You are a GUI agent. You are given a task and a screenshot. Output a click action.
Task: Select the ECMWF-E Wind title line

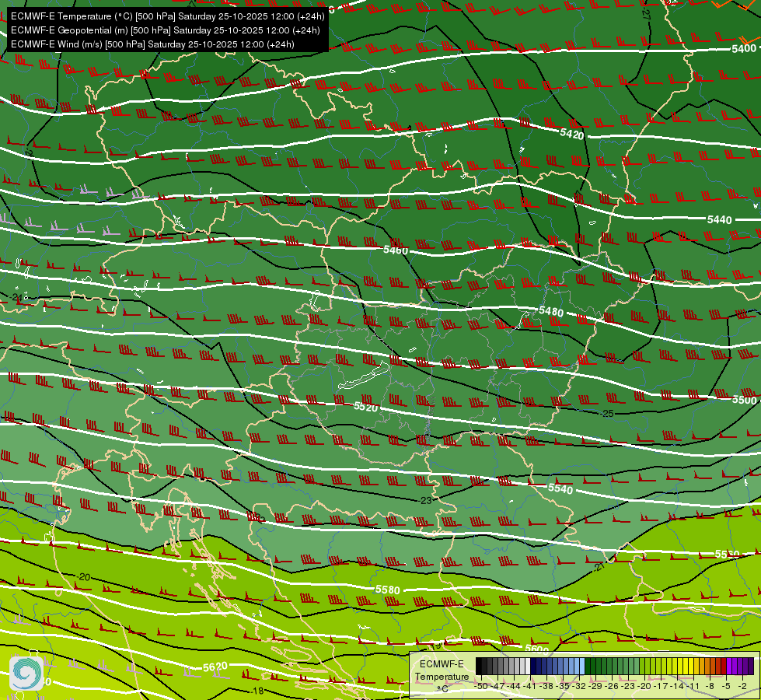[152, 44]
